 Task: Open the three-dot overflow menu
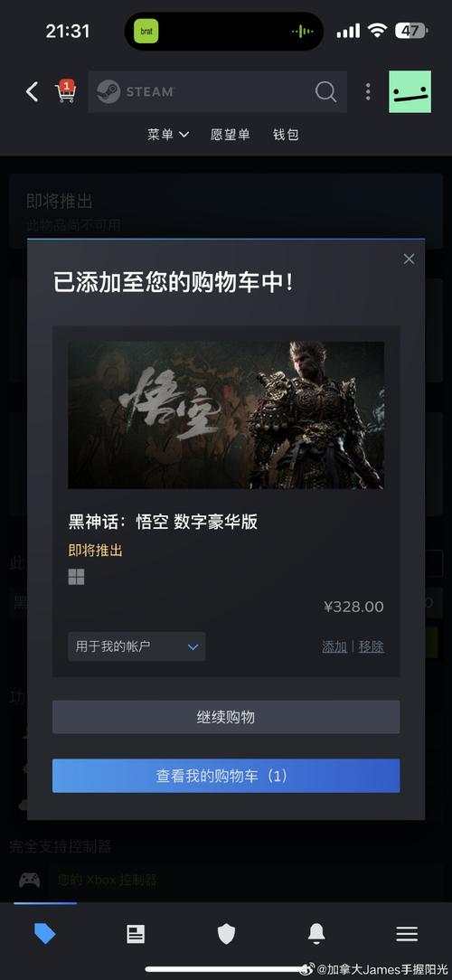pos(368,91)
